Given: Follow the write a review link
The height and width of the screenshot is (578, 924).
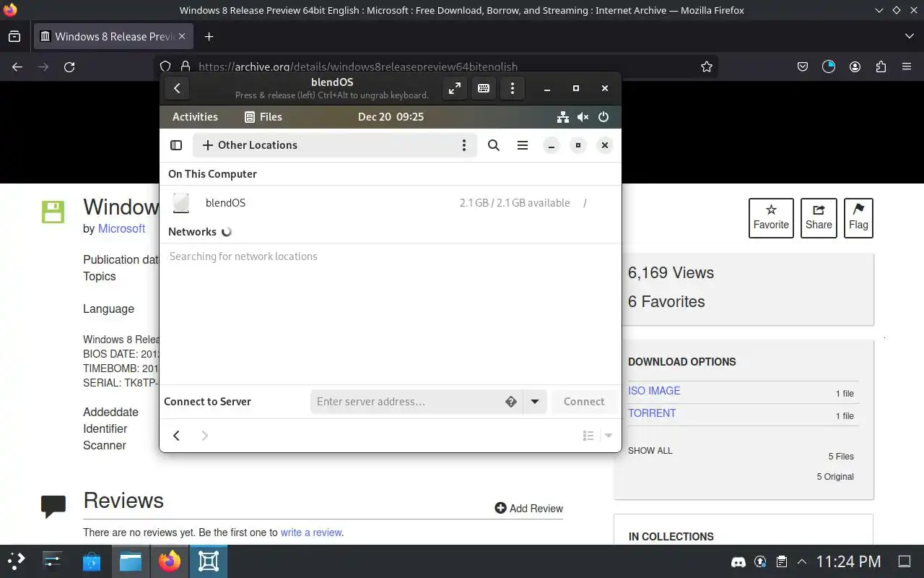Looking at the screenshot, I should 311,532.
